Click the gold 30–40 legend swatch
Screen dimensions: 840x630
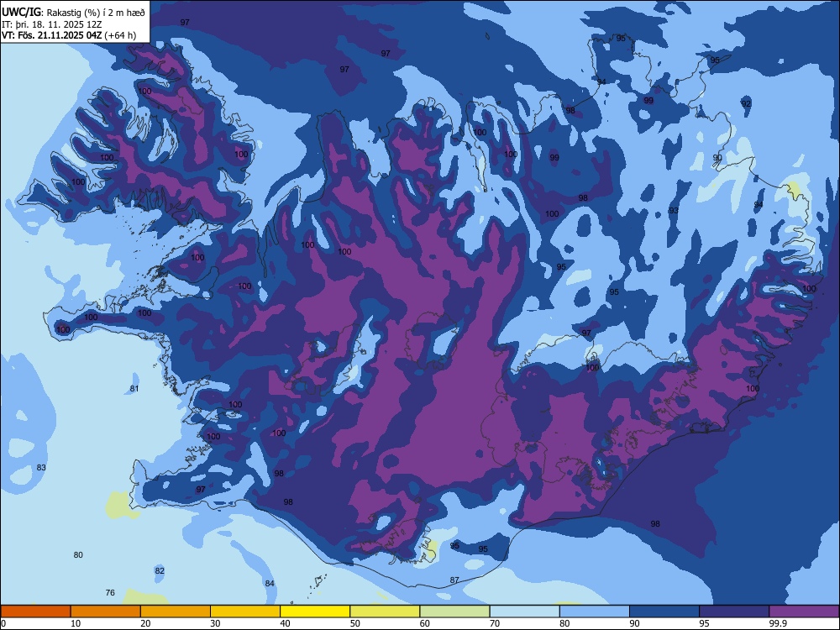(245, 612)
